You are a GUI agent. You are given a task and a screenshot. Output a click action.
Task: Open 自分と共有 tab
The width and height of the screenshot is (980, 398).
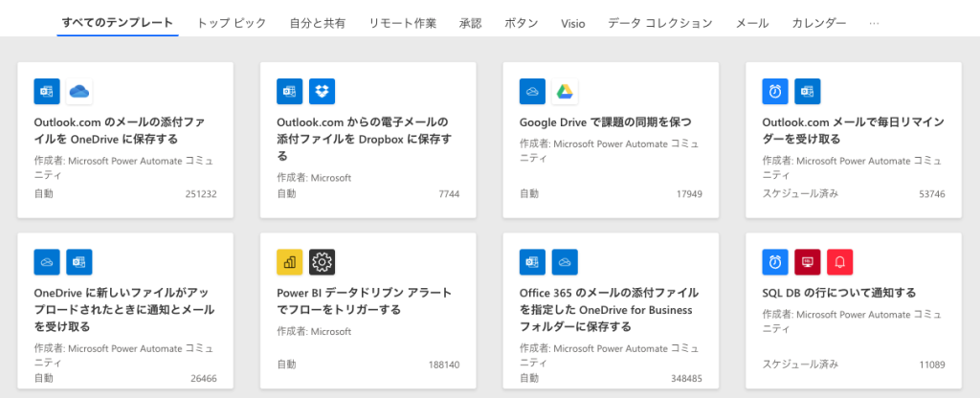pos(318,23)
